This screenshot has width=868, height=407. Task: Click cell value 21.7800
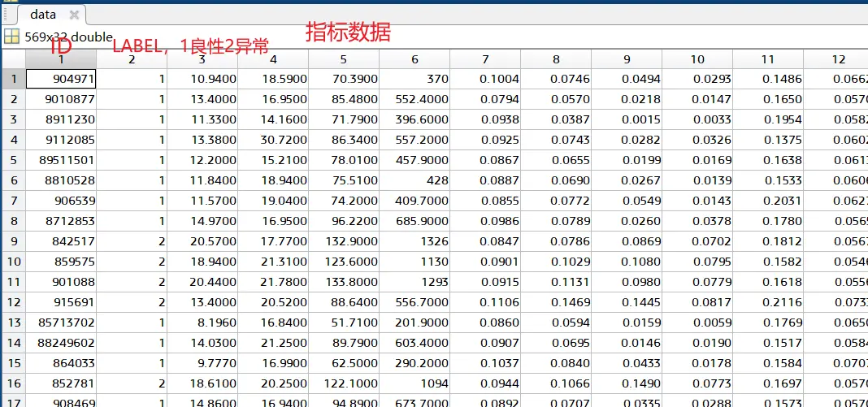(273, 282)
